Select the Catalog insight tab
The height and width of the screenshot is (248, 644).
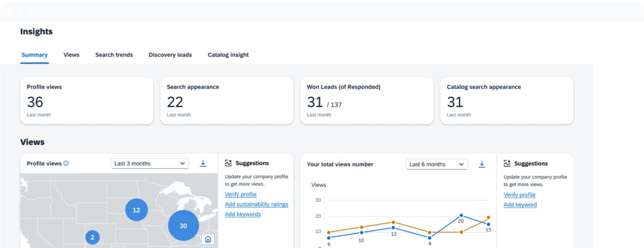(228, 55)
